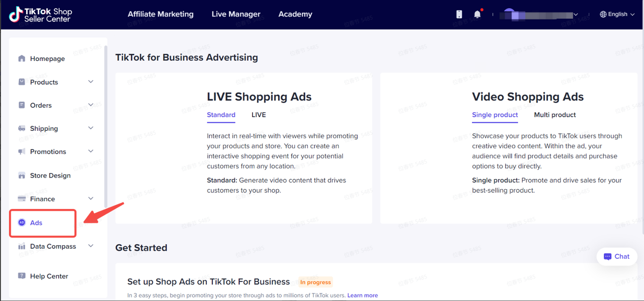
Task: Click the Finance card icon
Action: tap(22, 199)
